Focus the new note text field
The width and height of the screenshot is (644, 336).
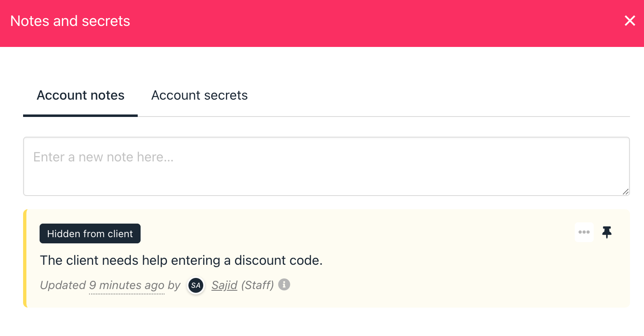327,166
